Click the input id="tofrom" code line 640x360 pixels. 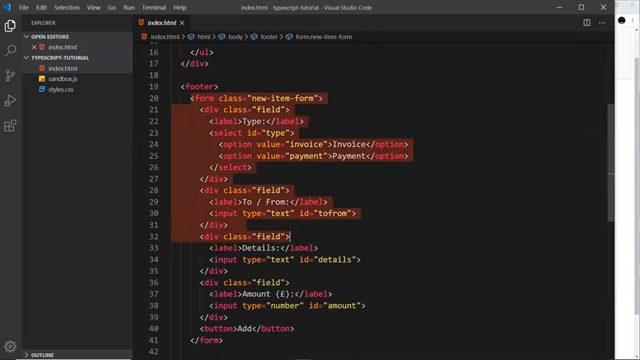point(282,213)
